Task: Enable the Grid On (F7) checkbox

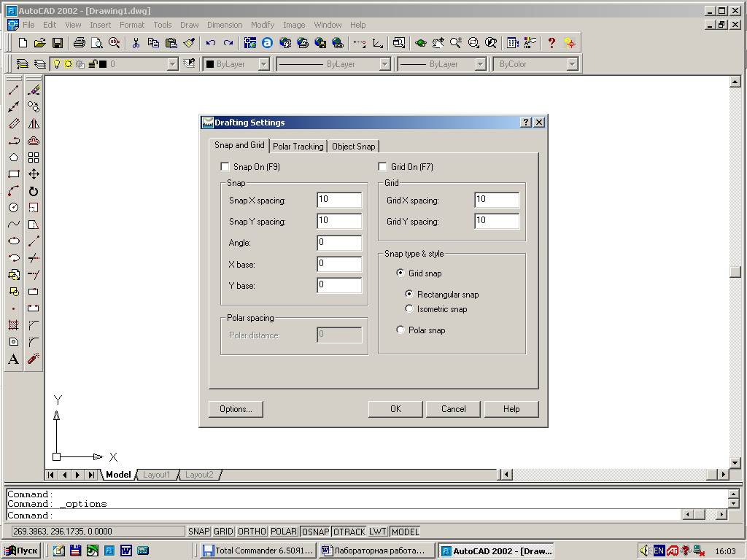Action: click(382, 167)
